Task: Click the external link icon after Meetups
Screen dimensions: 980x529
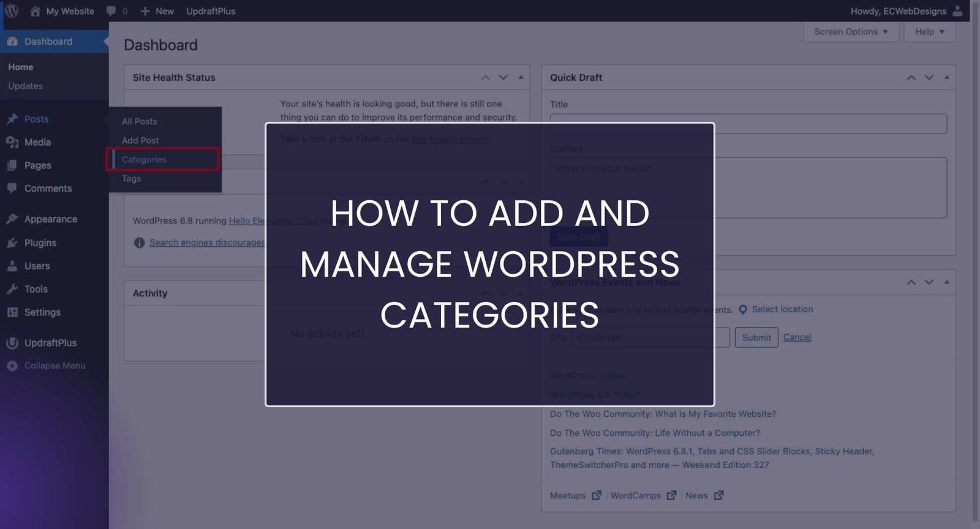Action: (x=597, y=495)
